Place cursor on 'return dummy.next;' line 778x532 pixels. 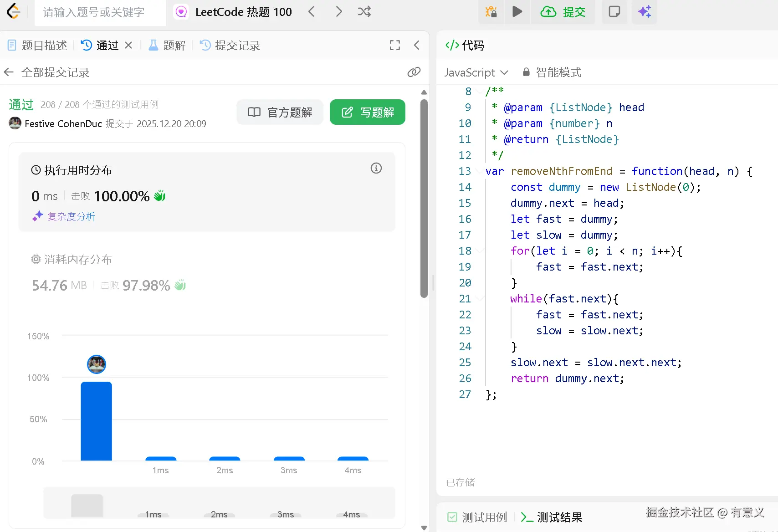coord(568,379)
